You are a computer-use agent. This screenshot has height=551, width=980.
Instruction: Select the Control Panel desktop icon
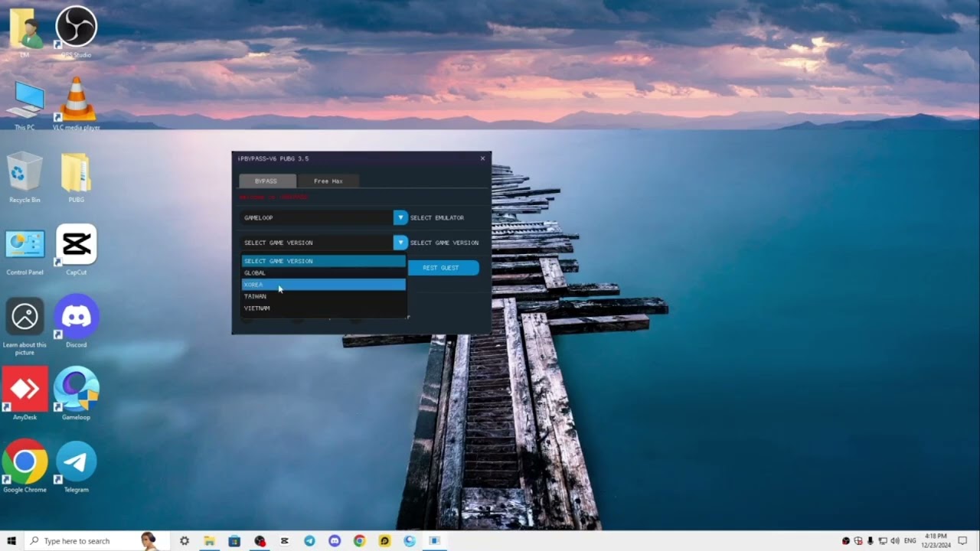point(24,249)
